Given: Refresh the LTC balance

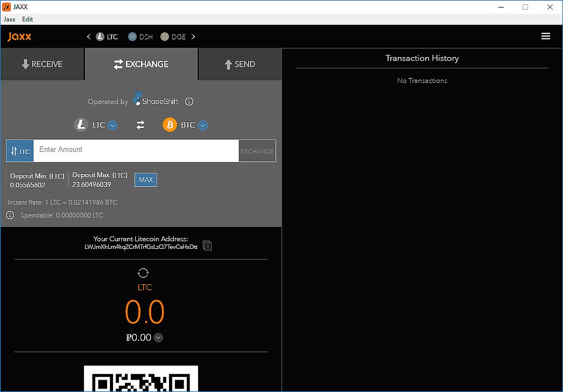Looking at the screenshot, I should [x=143, y=273].
